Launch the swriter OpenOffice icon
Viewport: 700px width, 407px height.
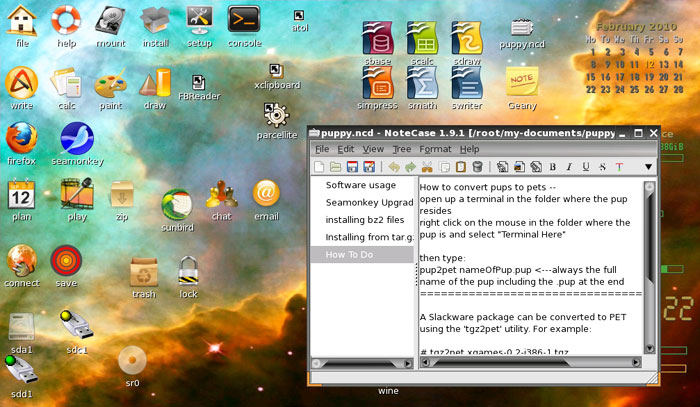click(467, 88)
